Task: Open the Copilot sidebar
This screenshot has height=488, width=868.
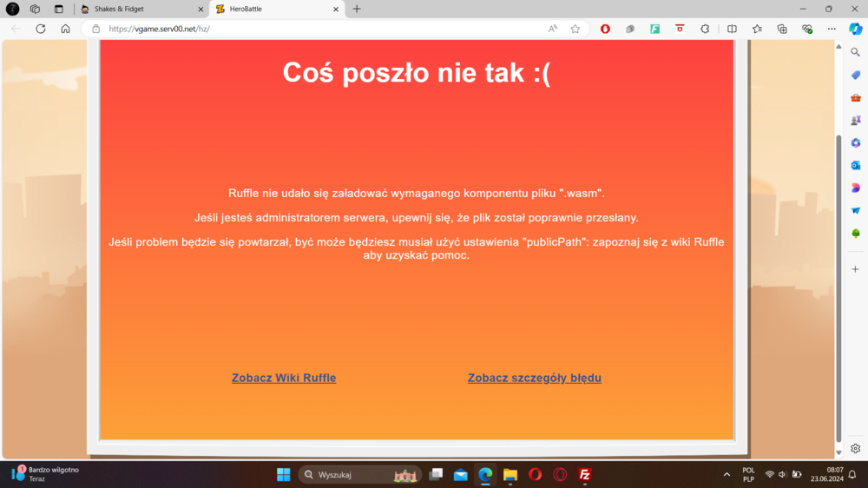Action: pos(855,29)
